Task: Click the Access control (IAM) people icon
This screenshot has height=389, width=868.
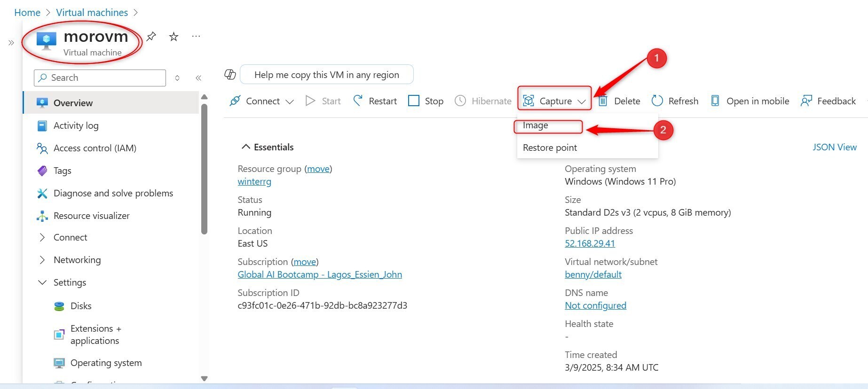Action: 42,148
